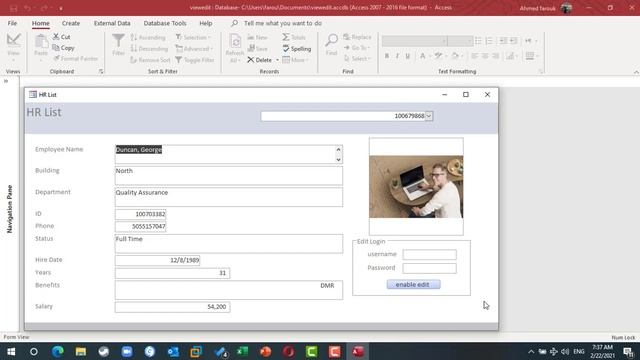Image resolution: width=640 pixels, height=360 pixels.
Task: Run the Spelling check
Action: pos(297,49)
